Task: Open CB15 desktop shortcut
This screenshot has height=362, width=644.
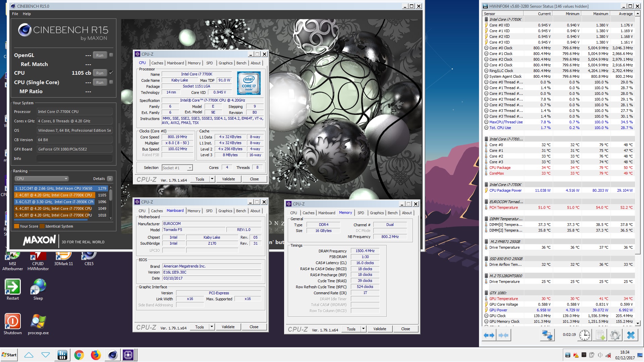Action: [x=89, y=260]
